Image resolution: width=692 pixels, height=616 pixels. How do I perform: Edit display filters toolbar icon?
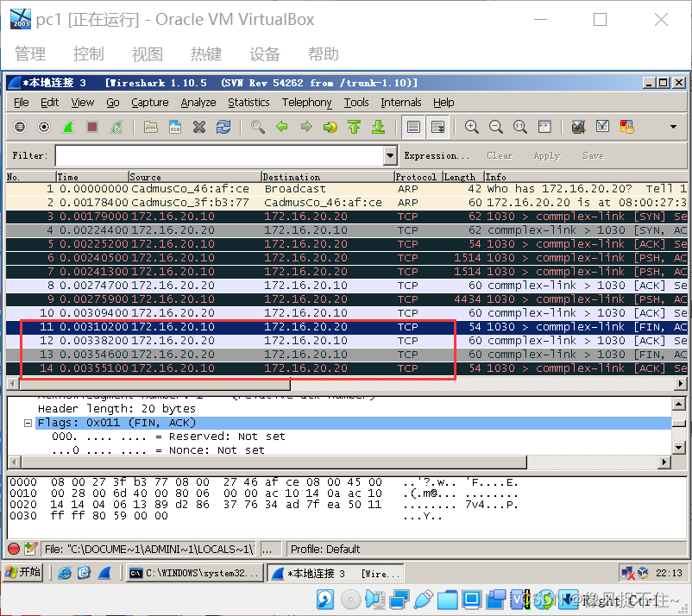click(602, 127)
